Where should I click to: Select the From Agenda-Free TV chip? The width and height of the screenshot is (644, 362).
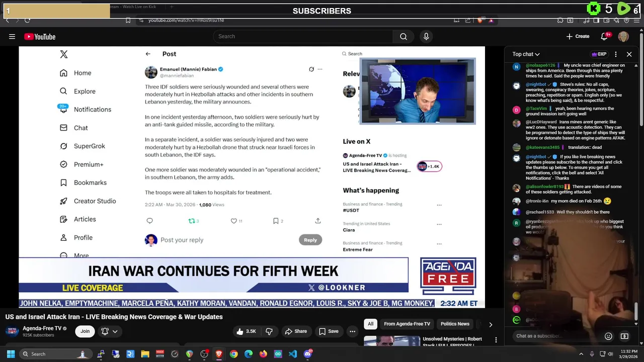click(407, 324)
